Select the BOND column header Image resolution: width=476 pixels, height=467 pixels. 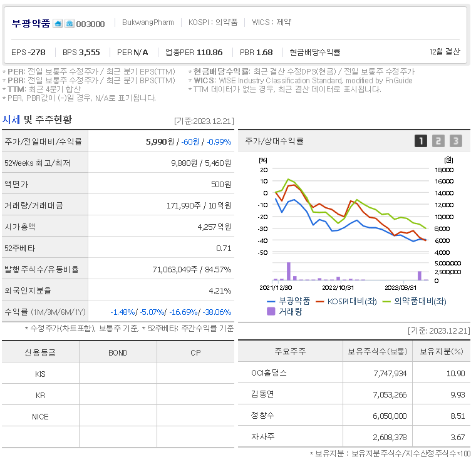(118, 353)
